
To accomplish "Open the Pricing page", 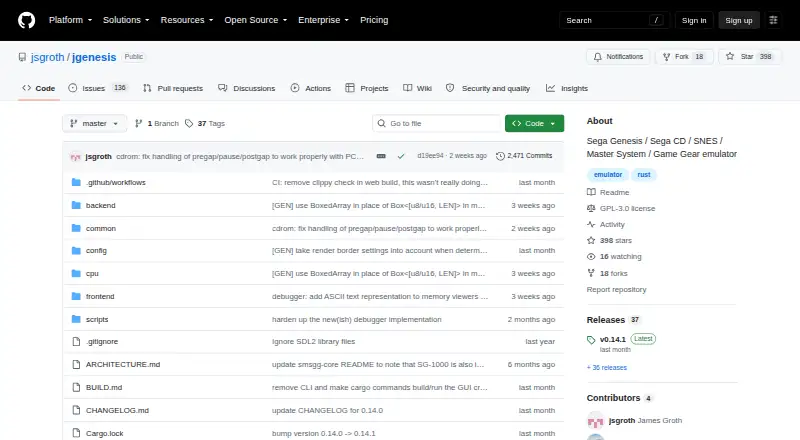I will coord(374,20).
